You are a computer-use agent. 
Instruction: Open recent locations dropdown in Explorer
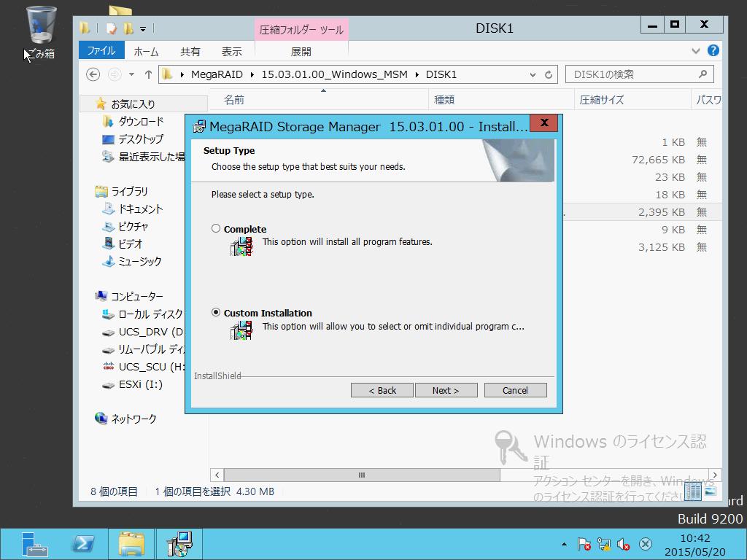coord(131,74)
